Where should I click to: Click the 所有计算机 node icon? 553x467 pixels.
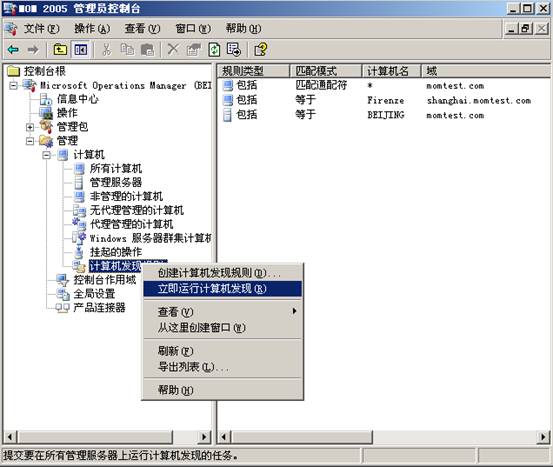pyautogui.click(x=79, y=169)
